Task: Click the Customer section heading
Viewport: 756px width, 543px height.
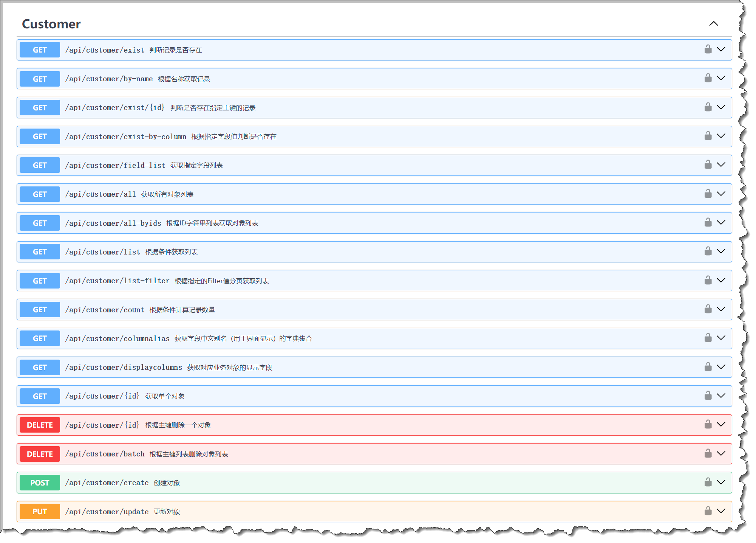Action: [x=51, y=24]
